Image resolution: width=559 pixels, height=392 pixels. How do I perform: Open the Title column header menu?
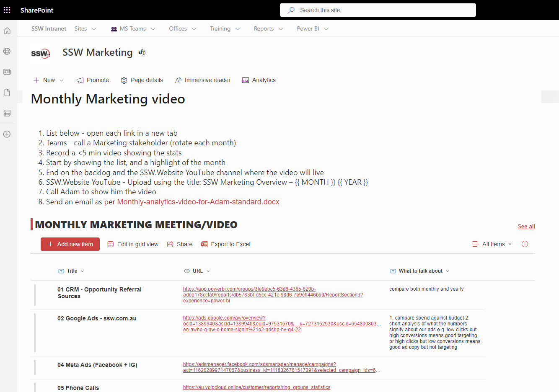72,271
